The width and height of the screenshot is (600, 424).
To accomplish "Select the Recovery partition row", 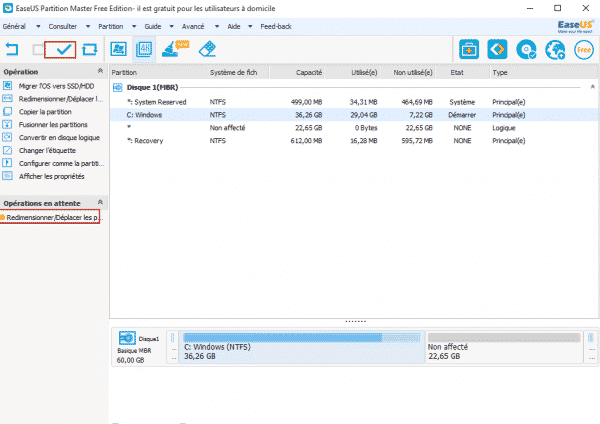I will tap(354, 141).
